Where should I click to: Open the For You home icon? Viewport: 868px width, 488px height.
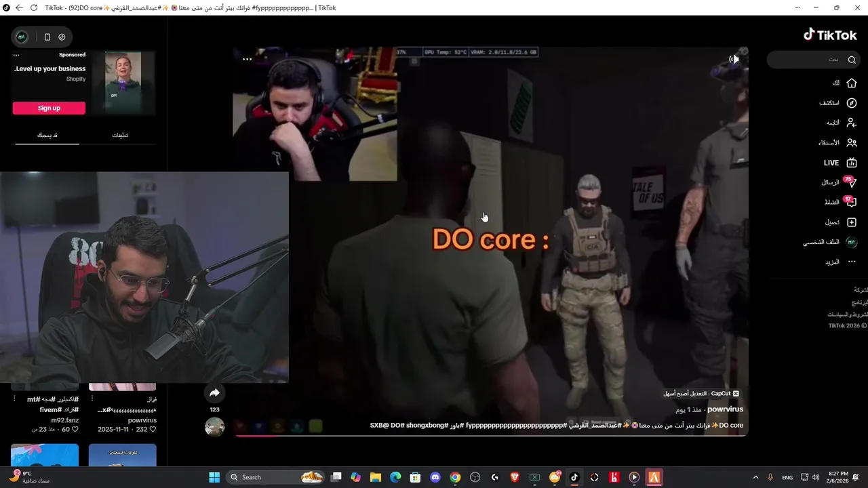point(852,83)
